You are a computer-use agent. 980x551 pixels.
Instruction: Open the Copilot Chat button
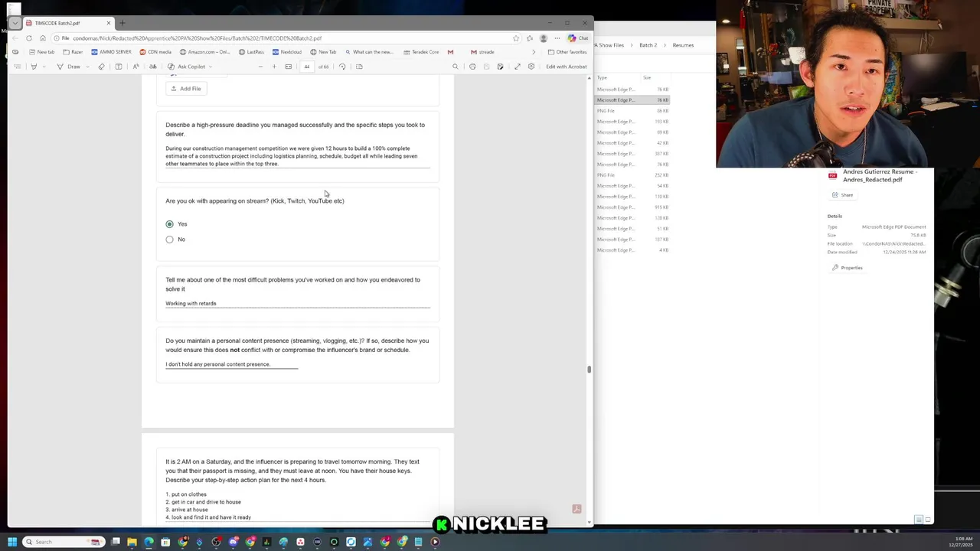578,38
